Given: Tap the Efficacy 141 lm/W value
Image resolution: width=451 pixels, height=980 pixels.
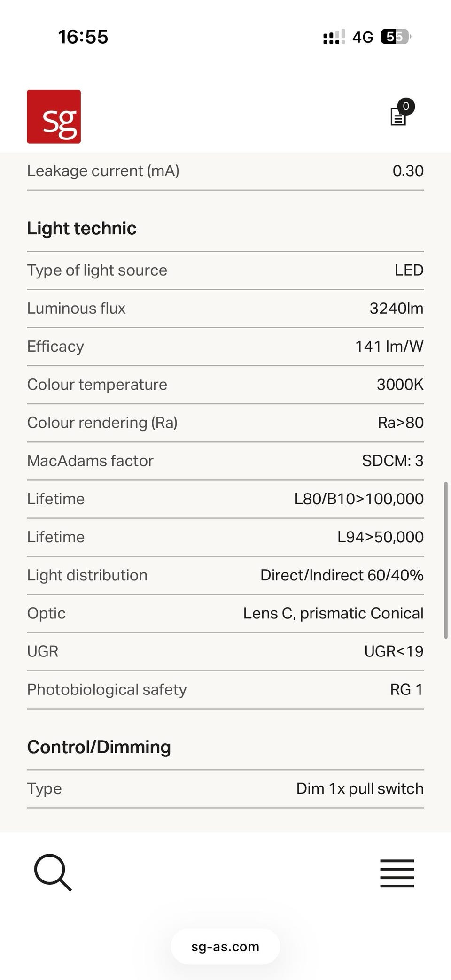Looking at the screenshot, I should click(x=389, y=347).
